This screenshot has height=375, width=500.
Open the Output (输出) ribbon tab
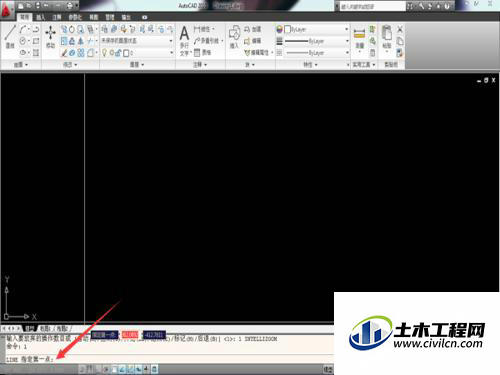[126, 17]
